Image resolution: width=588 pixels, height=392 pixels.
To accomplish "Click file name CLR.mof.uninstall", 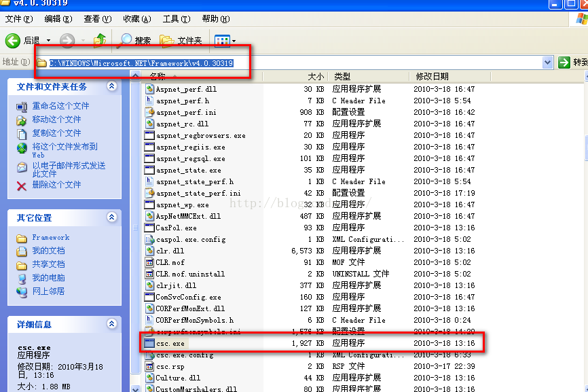I will tap(190, 274).
